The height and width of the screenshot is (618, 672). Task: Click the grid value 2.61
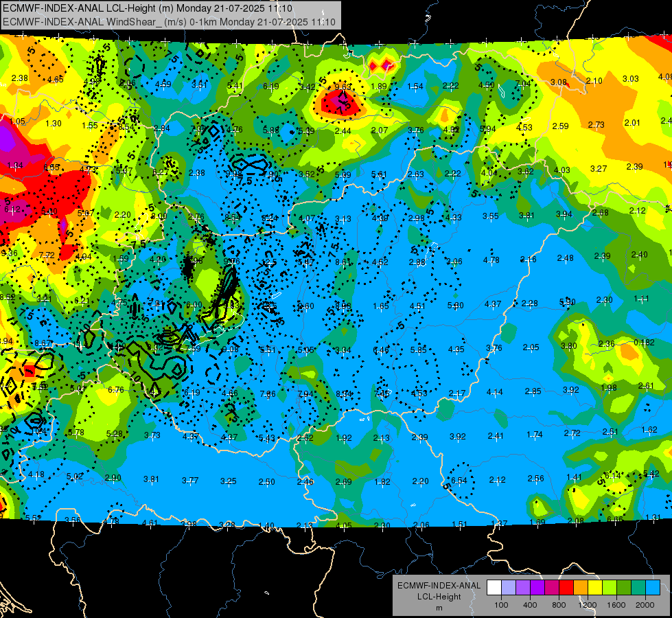point(646,386)
